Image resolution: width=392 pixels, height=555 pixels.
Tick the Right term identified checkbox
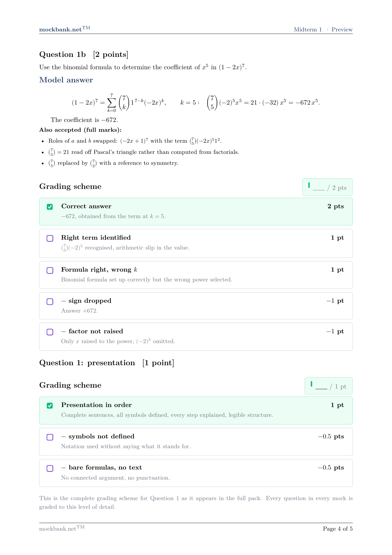pyautogui.click(x=50, y=238)
